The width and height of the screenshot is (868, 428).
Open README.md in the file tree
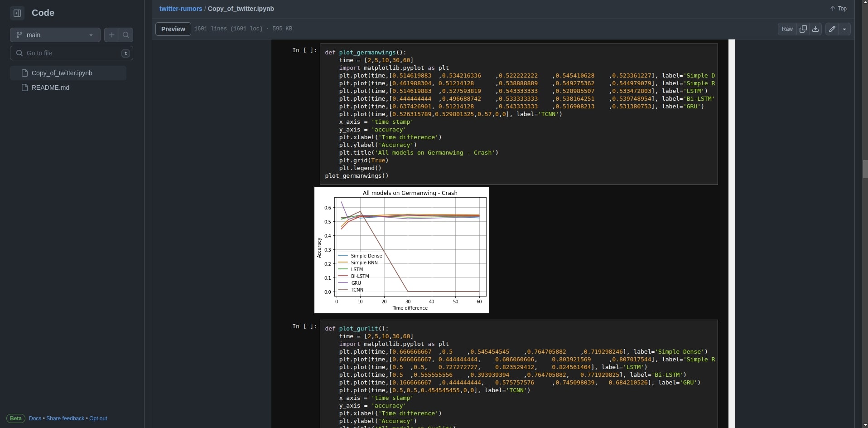68,88
